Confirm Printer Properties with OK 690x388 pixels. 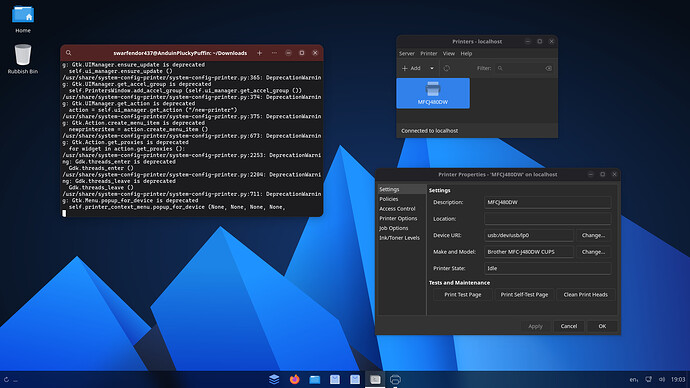tap(602, 326)
